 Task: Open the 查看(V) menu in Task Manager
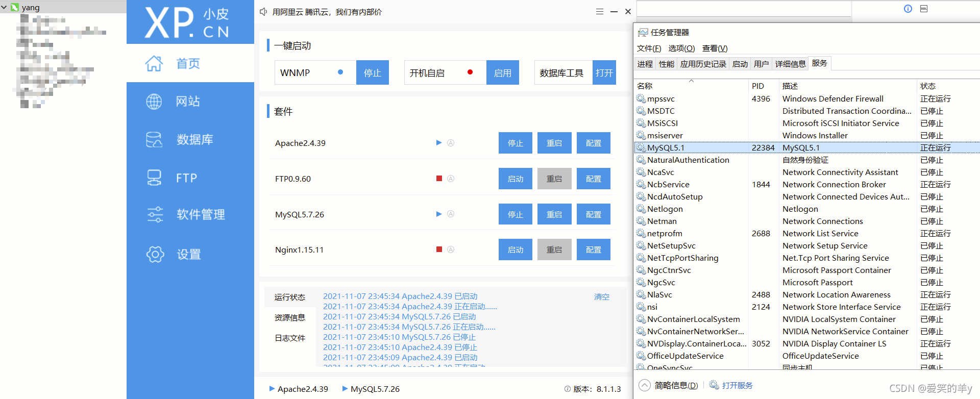tap(715, 48)
